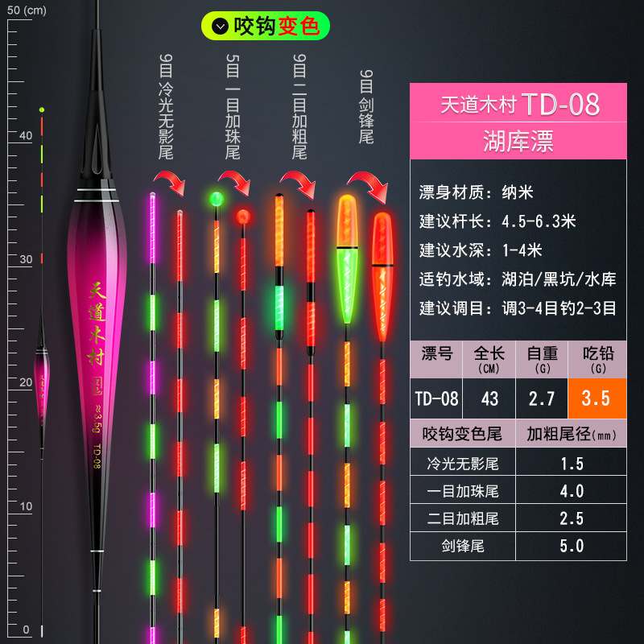Click the 咬钩变色 green badge

pyautogui.click(x=266, y=26)
